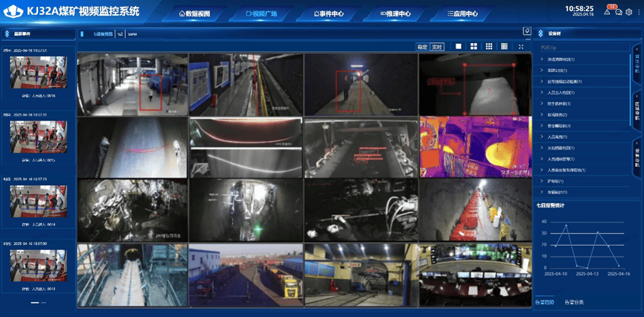Select the tunnel feed with red carts

coord(475,211)
